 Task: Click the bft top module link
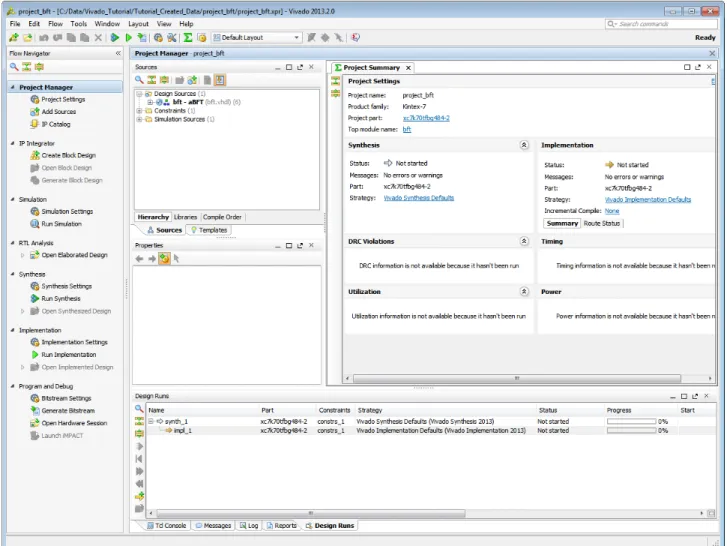coord(407,129)
